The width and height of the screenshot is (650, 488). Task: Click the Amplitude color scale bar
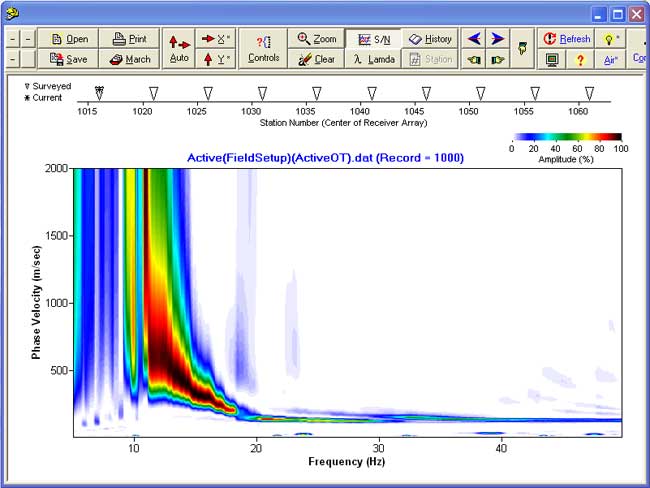[567, 137]
